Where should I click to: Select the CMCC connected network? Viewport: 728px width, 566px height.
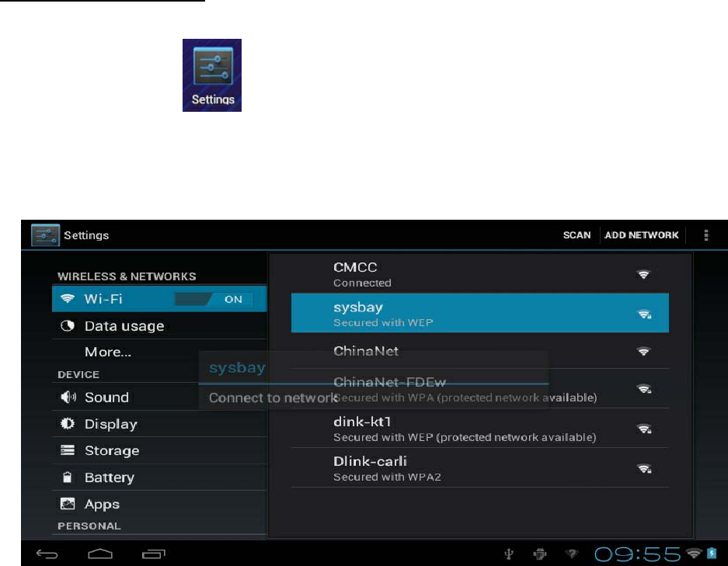[x=480, y=274]
